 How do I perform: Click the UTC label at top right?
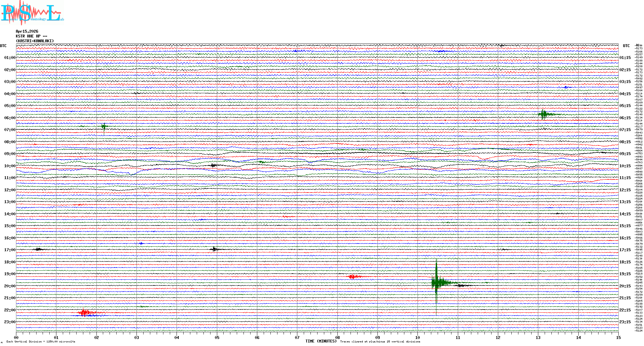626,46
